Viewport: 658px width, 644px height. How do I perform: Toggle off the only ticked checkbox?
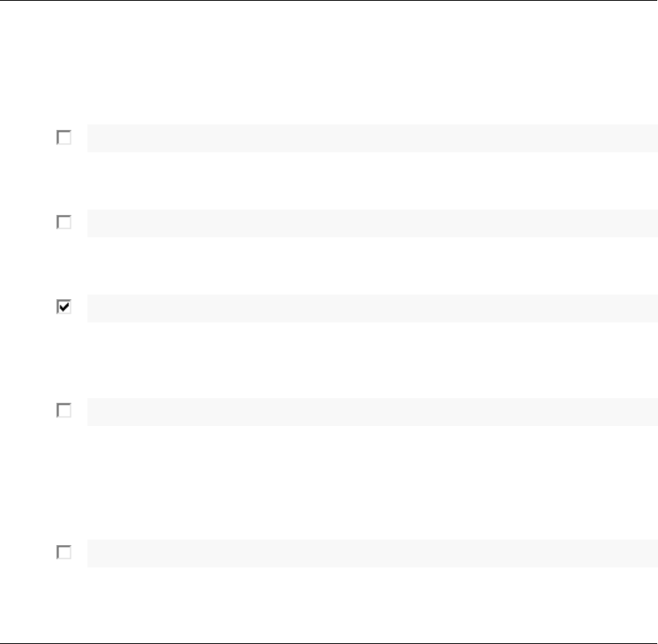point(64,307)
